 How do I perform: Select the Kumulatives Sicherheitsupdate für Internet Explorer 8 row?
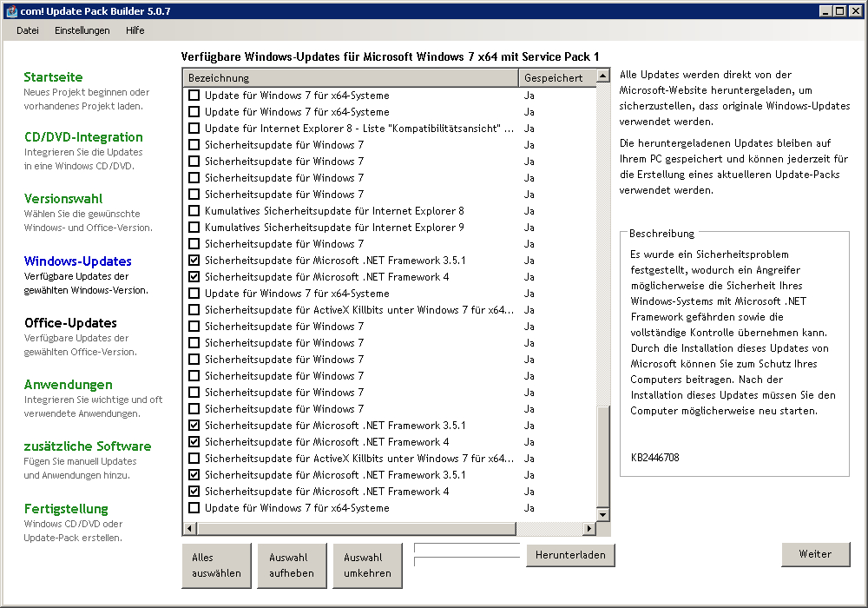click(334, 210)
